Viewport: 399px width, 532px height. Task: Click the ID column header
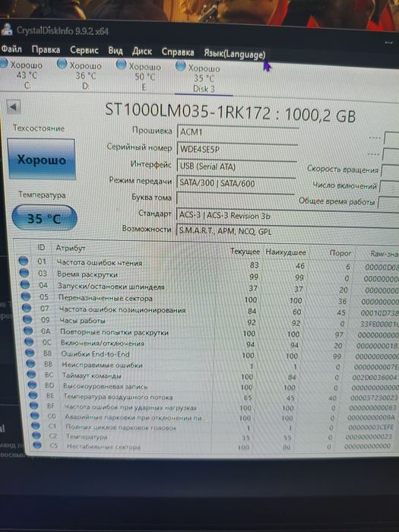click(x=41, y=247)
